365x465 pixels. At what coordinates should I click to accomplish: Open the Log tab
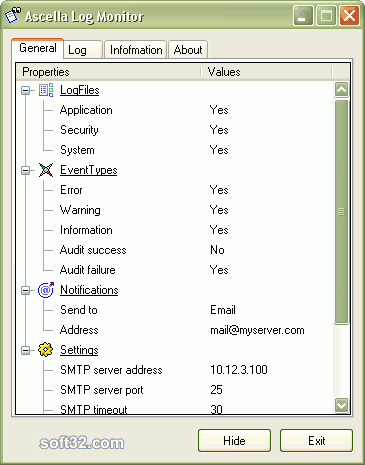(x=83, y=50)
